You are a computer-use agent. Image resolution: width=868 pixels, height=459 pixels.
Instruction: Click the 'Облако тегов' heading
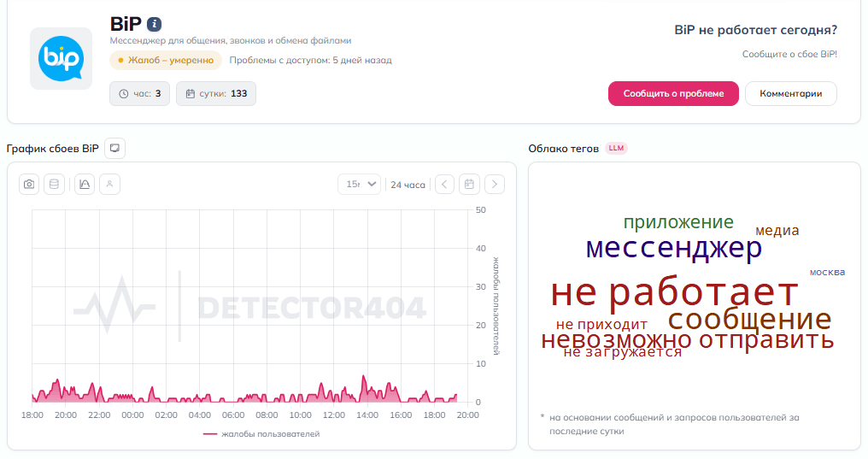pyautogui.click(x=563, y=149)
